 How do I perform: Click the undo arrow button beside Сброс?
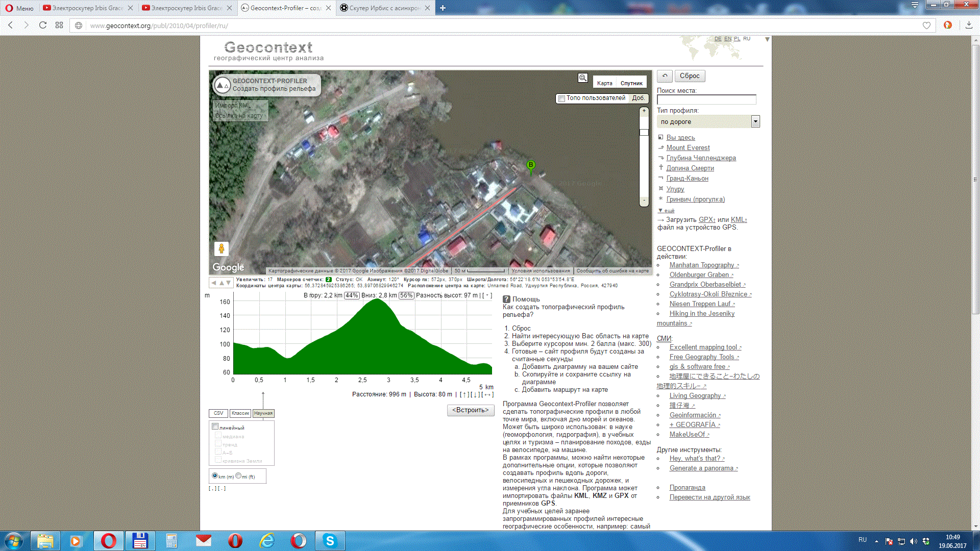(x=665, y=76)
